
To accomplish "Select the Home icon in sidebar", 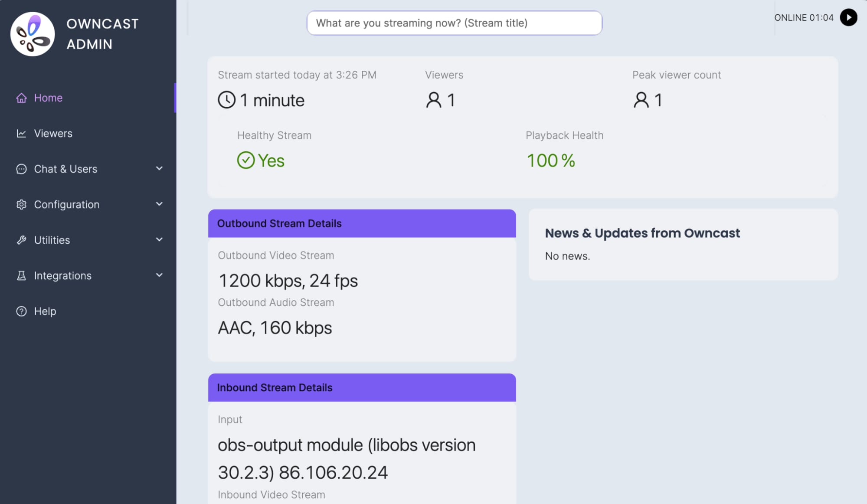I will click(21, 98).
